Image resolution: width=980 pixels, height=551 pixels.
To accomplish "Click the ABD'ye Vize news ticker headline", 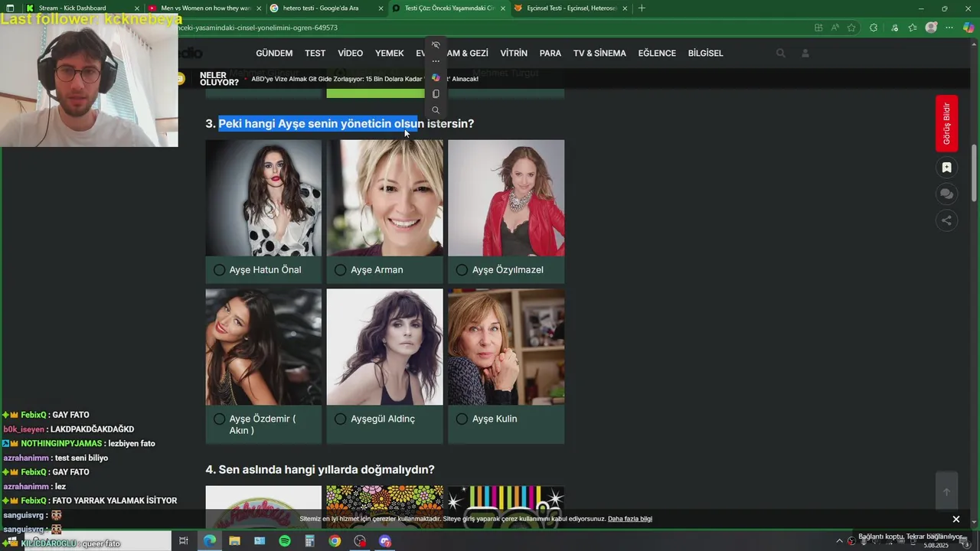I will [x=364, y=79].
